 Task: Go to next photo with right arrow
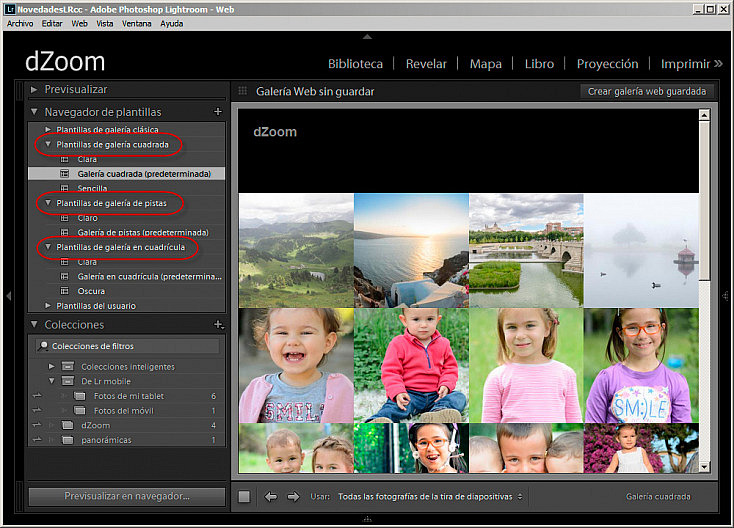click(294, 497)
